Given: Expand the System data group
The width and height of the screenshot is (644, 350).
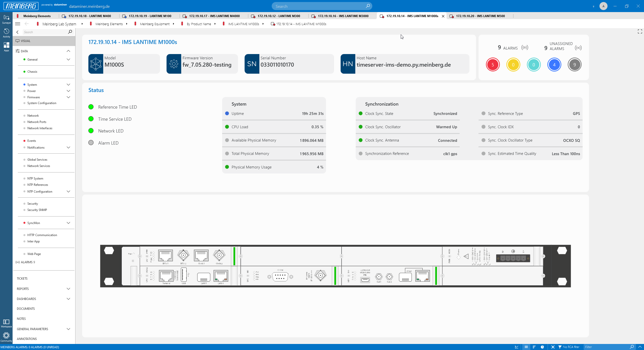Looking at the screenshot, I should 68,85.
